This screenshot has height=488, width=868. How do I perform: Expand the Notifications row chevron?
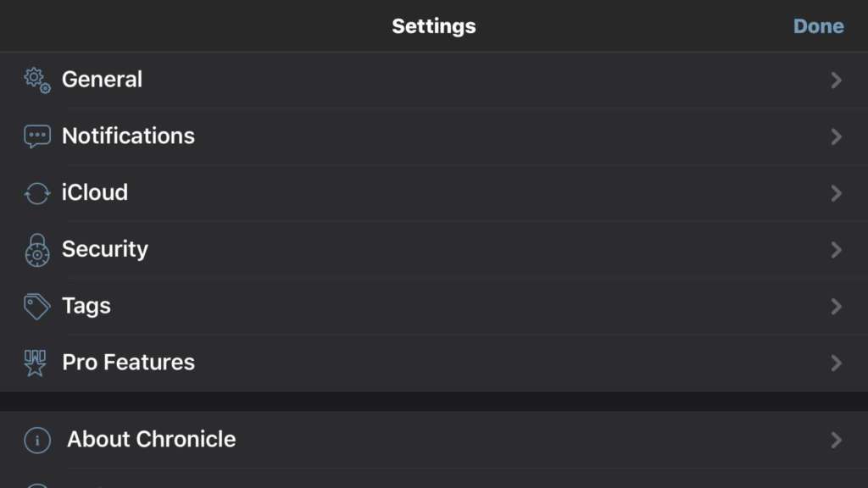(x=836, y=136)
